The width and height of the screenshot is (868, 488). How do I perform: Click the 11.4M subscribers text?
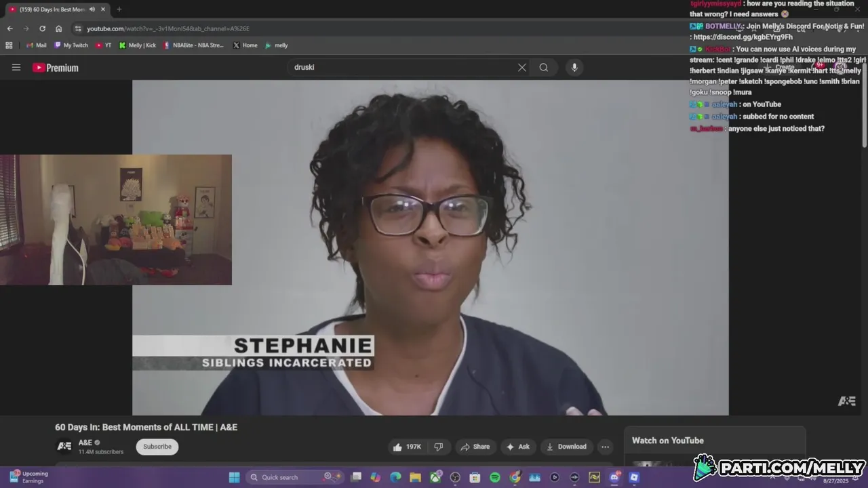tap(101, 452)
